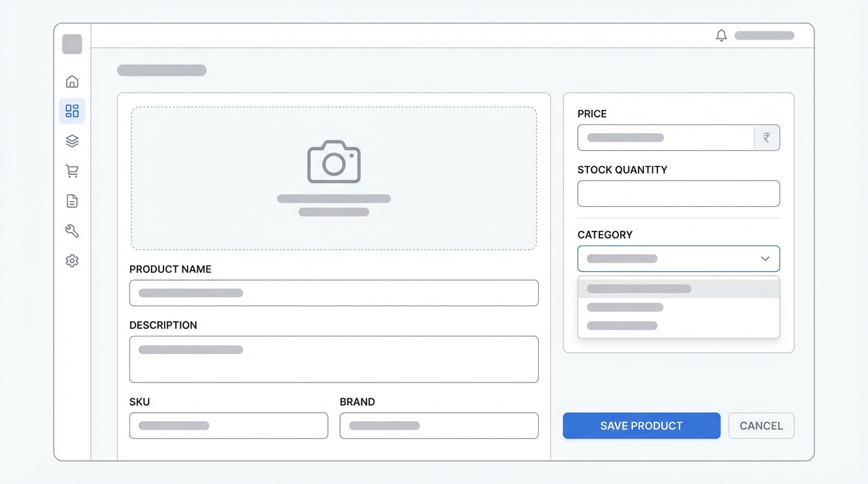Focus the Stock Quantity input field
This screenshot has width=868, height=484.
(679, 193)
